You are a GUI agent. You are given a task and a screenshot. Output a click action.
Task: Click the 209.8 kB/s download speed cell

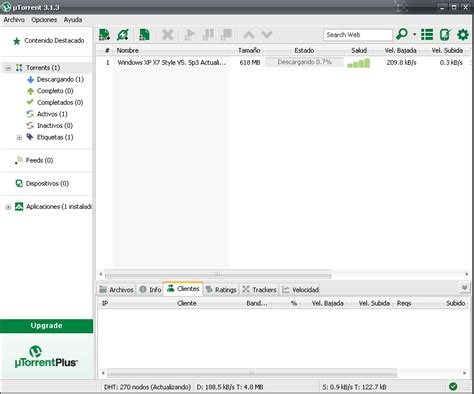401,62
